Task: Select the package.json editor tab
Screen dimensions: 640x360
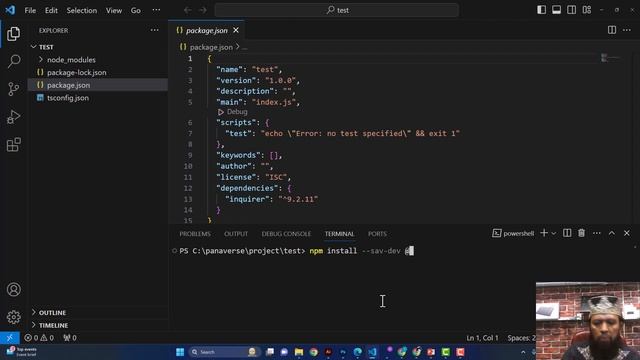Action: tap(206, 30)
